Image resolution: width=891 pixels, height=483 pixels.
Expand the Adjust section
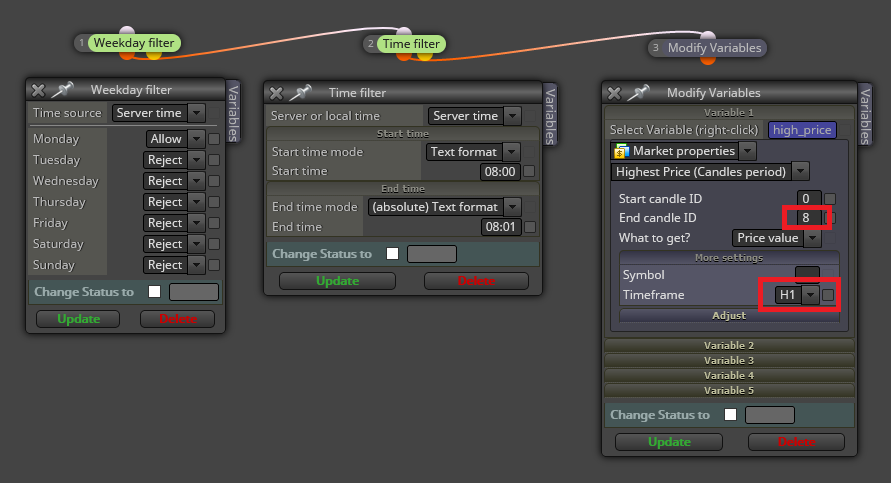pos(729,315)
